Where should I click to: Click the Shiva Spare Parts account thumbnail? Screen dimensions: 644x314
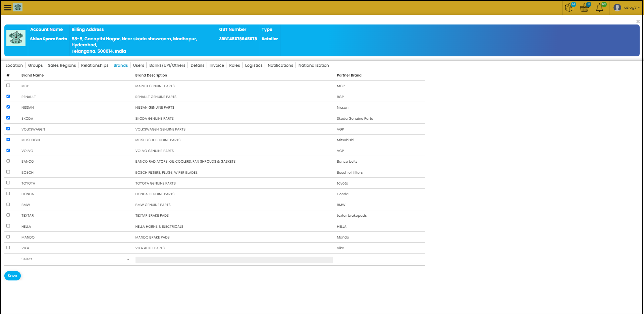point(16,38)
